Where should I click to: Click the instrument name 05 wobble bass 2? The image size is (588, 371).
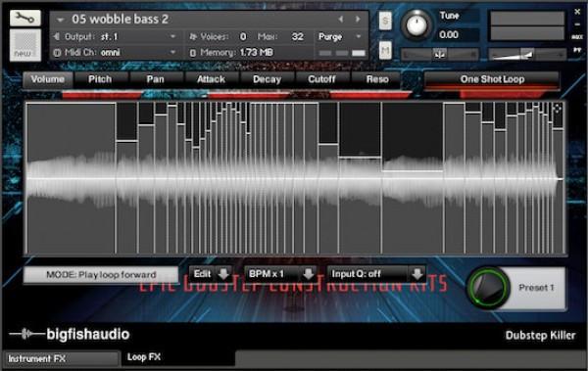[120, 20]
